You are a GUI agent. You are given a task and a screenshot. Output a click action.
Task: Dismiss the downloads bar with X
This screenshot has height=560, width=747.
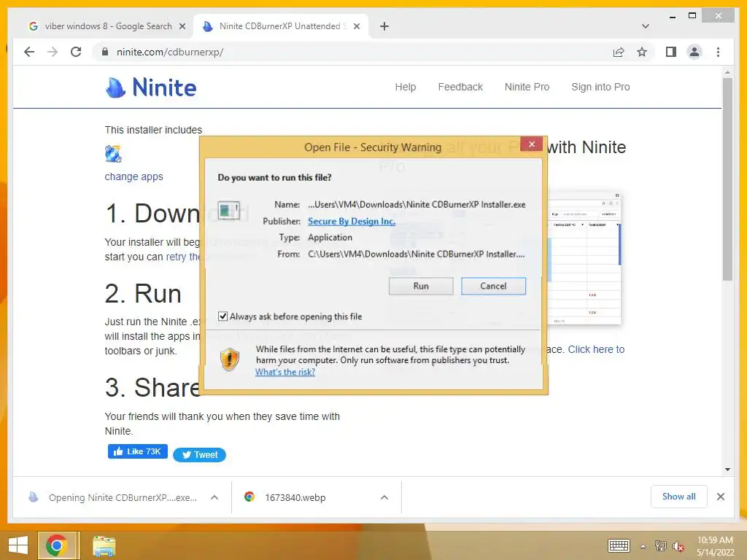[x=720, y=497]
